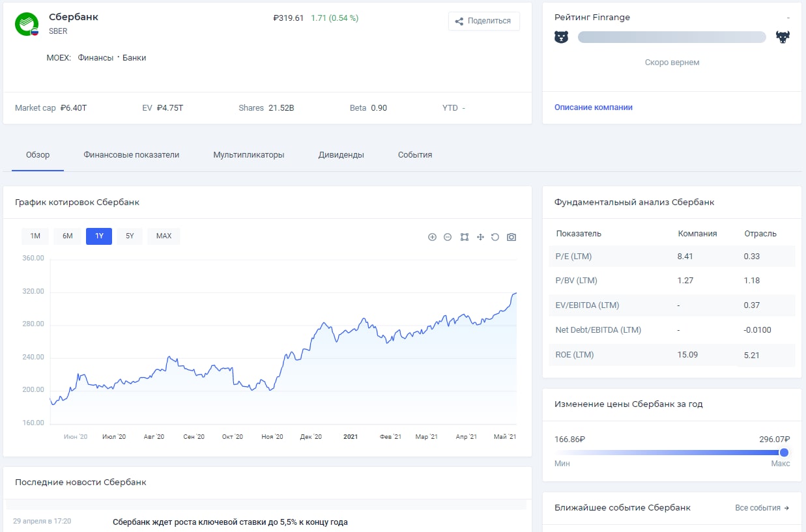The height and width of the screenshot is (532, 806).
Task: Click the bull icon in Finrange rating
Action: [783, 37]
